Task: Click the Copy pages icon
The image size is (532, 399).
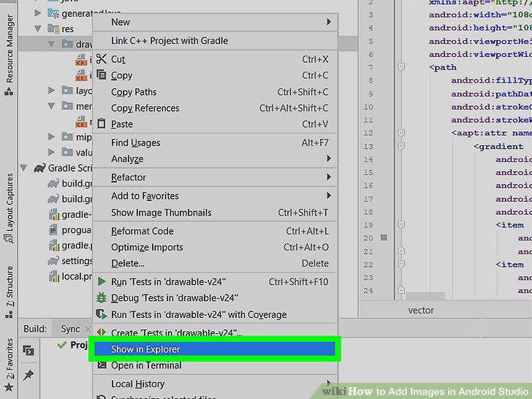Action: 102,75
